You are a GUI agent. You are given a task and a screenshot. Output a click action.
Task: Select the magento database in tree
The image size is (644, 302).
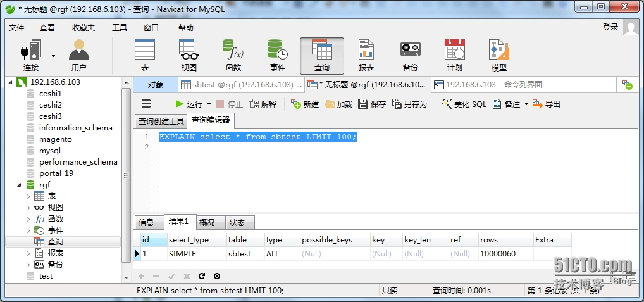pos(56,139)
